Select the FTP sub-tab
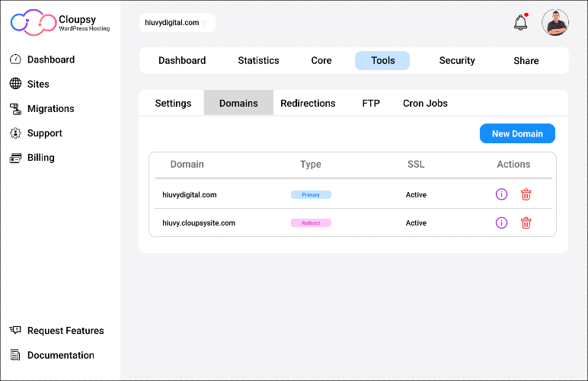588x381 pixels. point(371,103)
